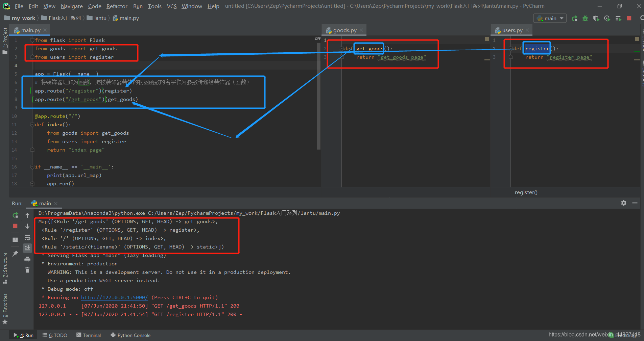
Task: Click goods.py inspection status indicator
Action: pyautogui.click(x=487, y=39)
